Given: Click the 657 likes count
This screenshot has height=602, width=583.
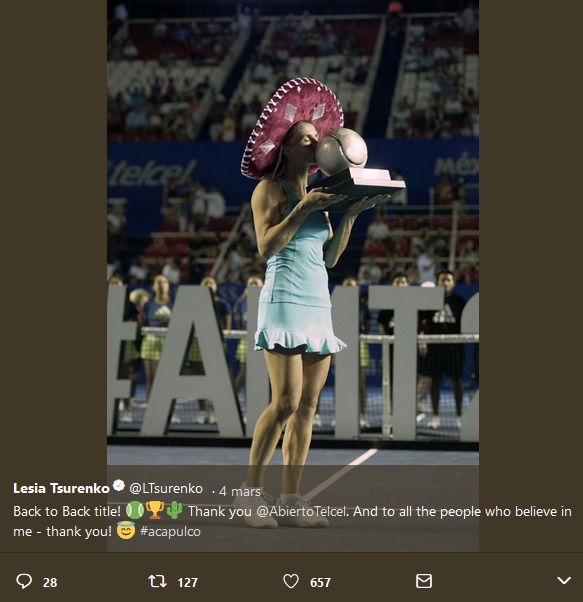Looking at the screenshot, I should pyautogui.click(x=320, y=582).
